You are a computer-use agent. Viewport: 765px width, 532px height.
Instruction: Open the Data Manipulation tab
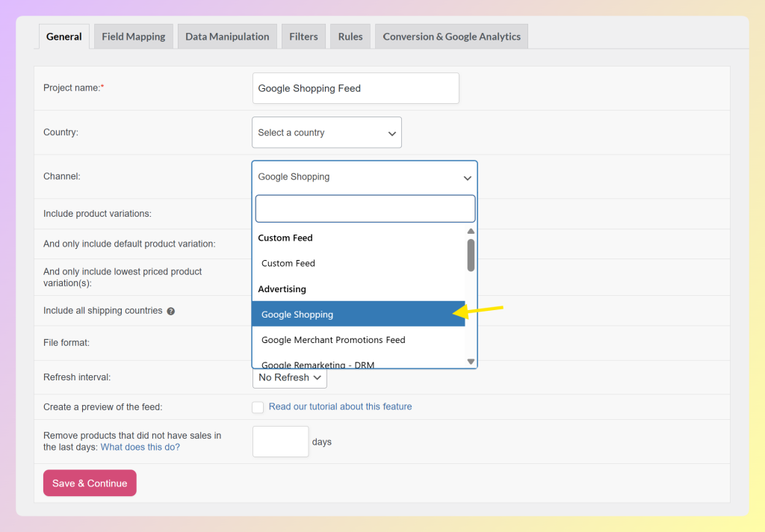(227, 37)
